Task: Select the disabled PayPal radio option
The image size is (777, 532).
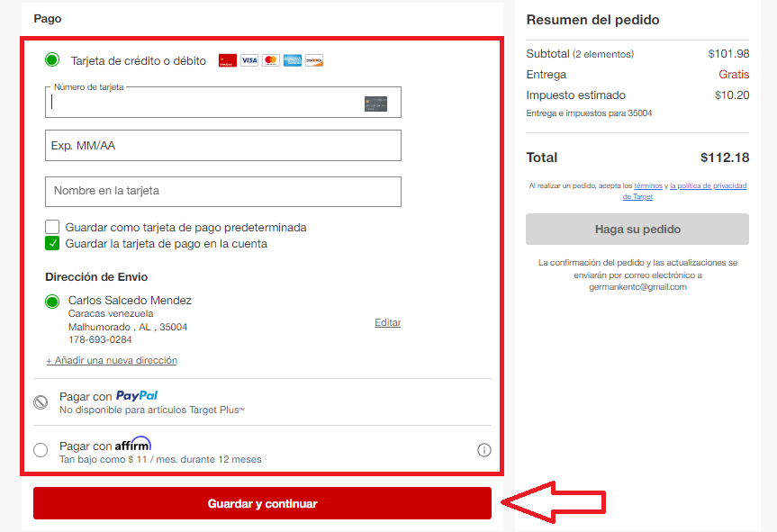Action: point(41,402)
